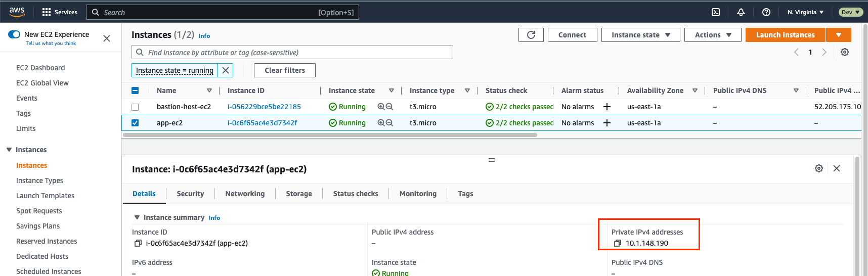Open Launch instances split arrow
868x276 pixels.
(839, 35)
